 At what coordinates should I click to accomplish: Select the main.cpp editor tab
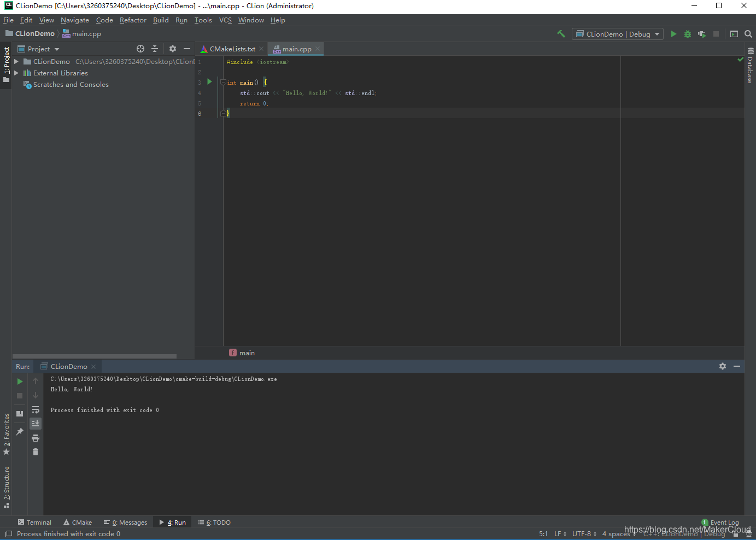[x=296, y=49]
